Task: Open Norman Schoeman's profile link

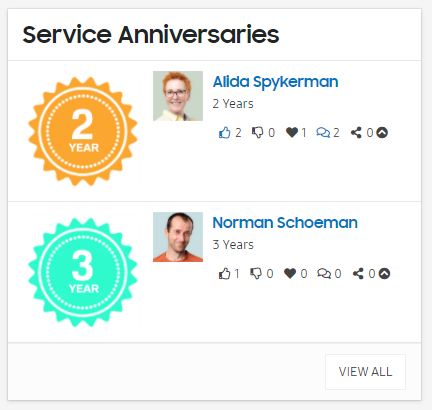Action: click(x=285, y=223)
